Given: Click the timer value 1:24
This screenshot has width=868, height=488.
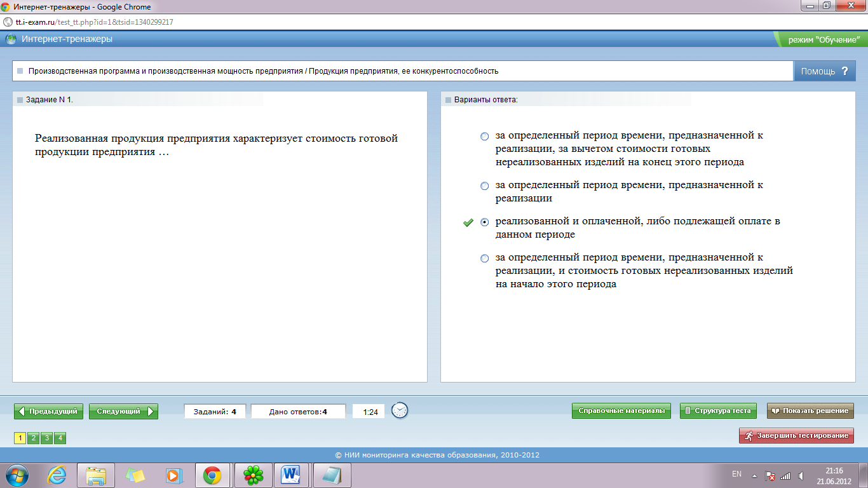Looking at the screenshot, I should pos(370,412).
